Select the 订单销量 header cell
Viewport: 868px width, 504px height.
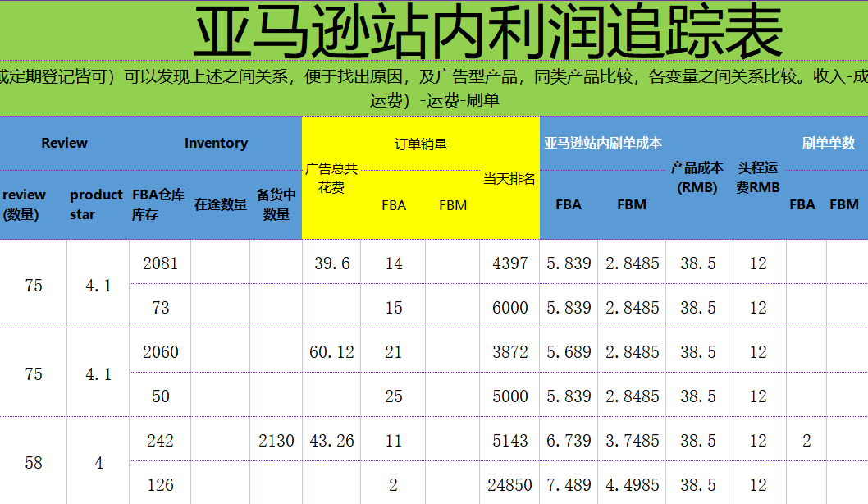[421, 144]
